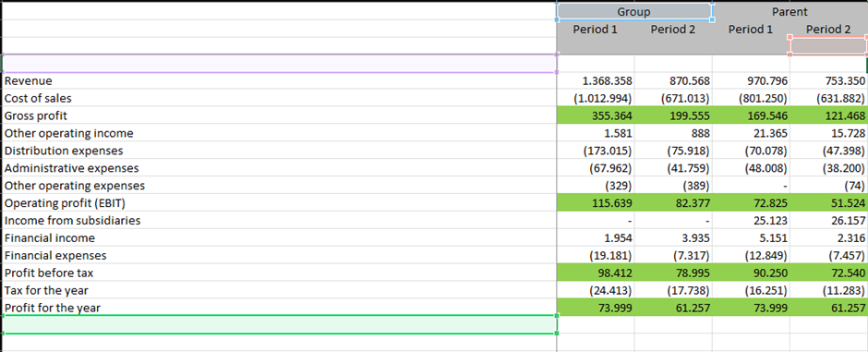Click Group Period 1 column header

click(x=595, y=29)
